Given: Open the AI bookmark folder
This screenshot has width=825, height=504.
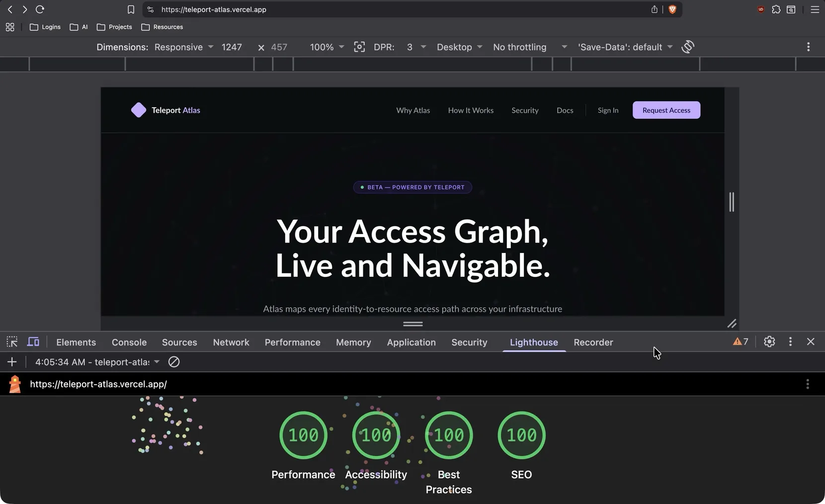Looking at the screenshot, I should [79, 27].
